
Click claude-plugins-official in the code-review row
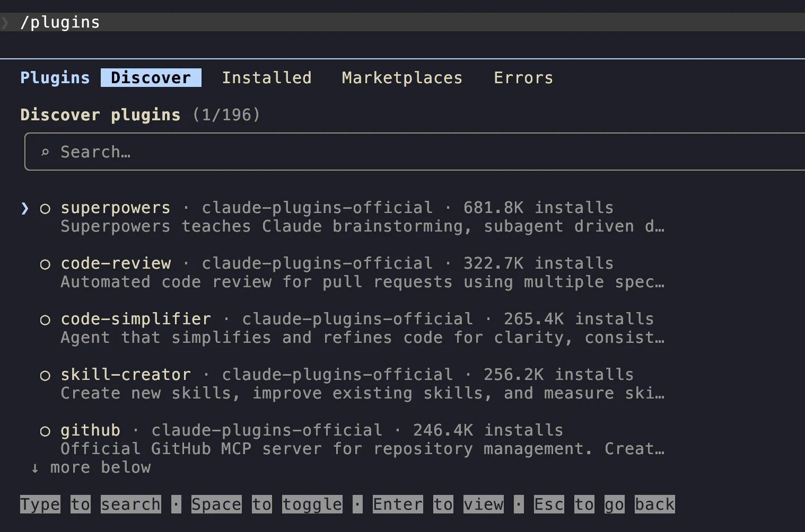click(317, 263)
